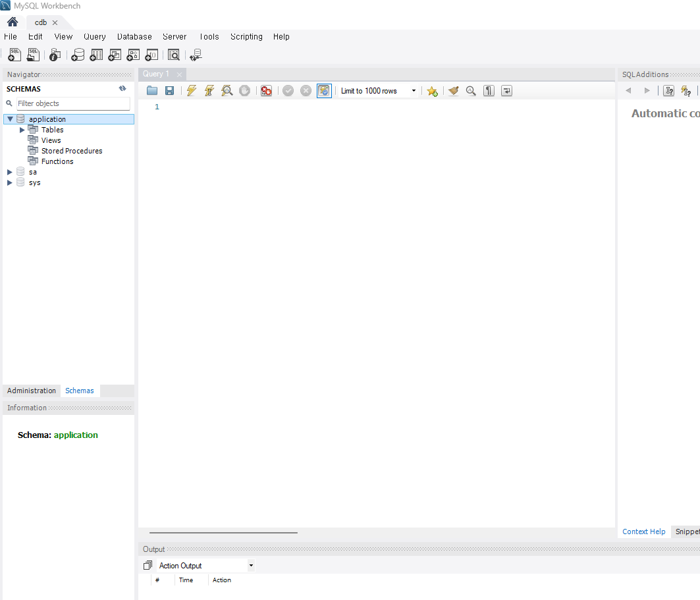Open the Snippets tab
Image resolution: width=700 pixels, height=600 pixels.
tap(687, 532)
